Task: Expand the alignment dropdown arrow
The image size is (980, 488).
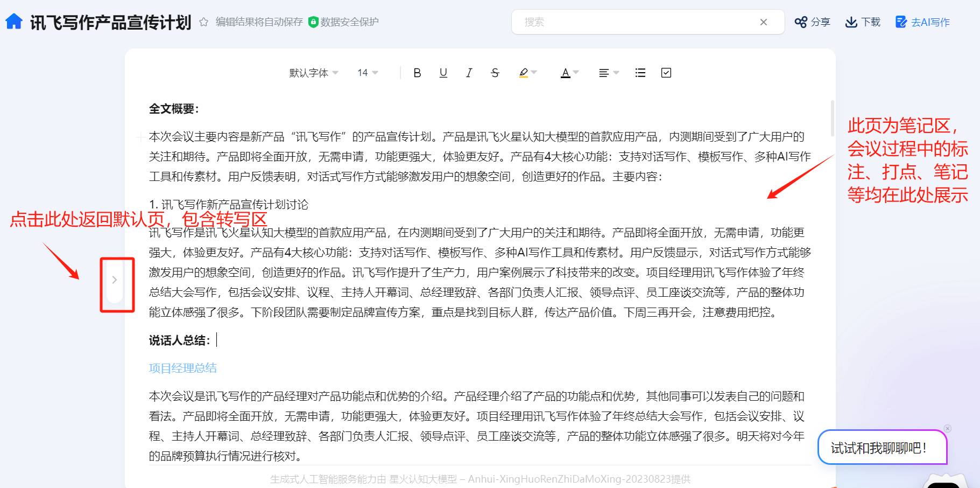Action: coord(616,72)
